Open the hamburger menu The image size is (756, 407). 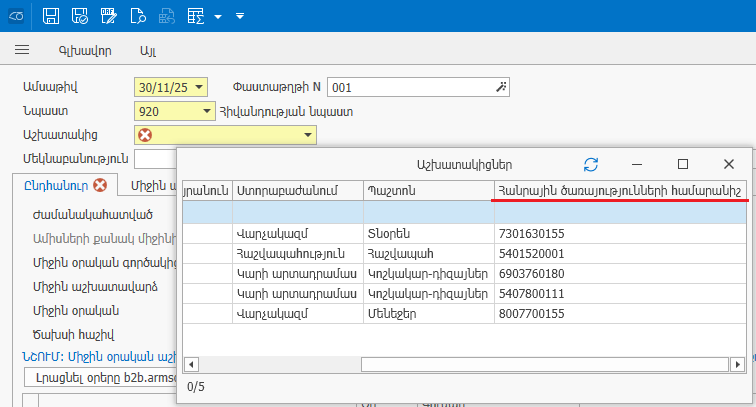click(22, 50)
